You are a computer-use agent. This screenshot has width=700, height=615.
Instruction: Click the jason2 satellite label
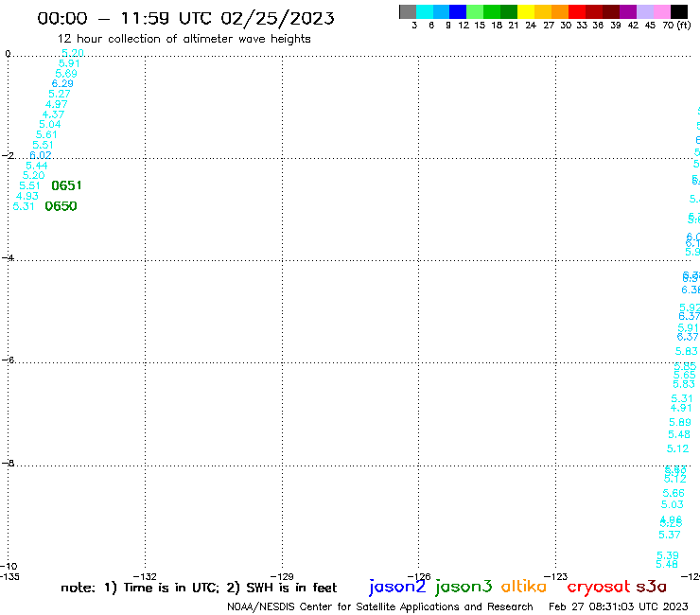397,587
